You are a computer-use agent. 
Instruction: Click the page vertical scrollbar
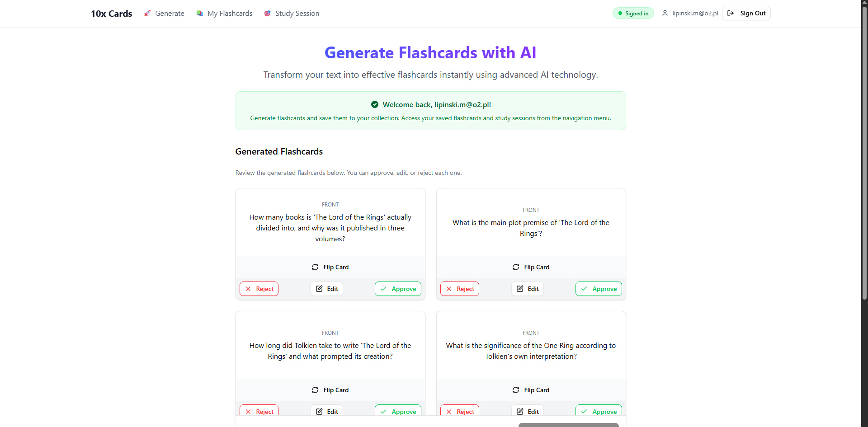(864, 154)
